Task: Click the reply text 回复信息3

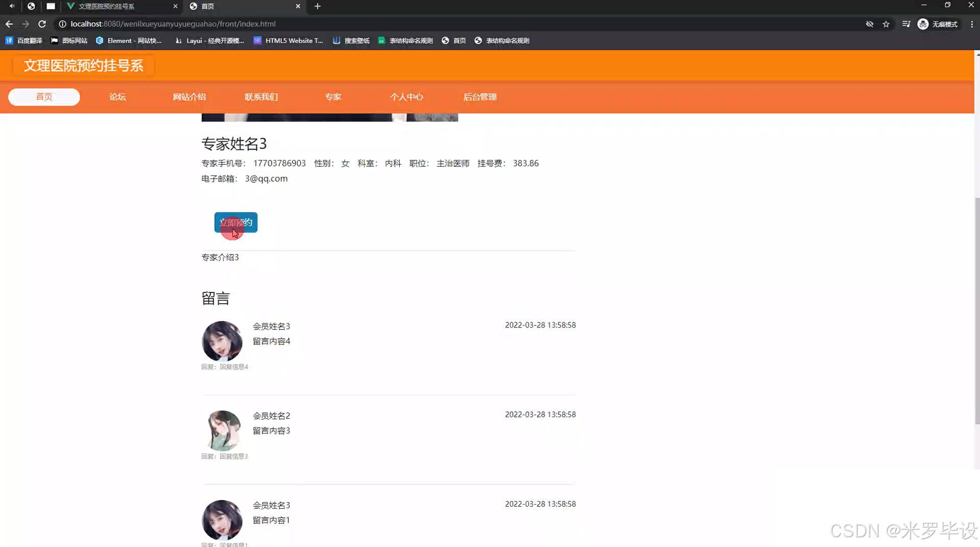Action: click(234, 456)
